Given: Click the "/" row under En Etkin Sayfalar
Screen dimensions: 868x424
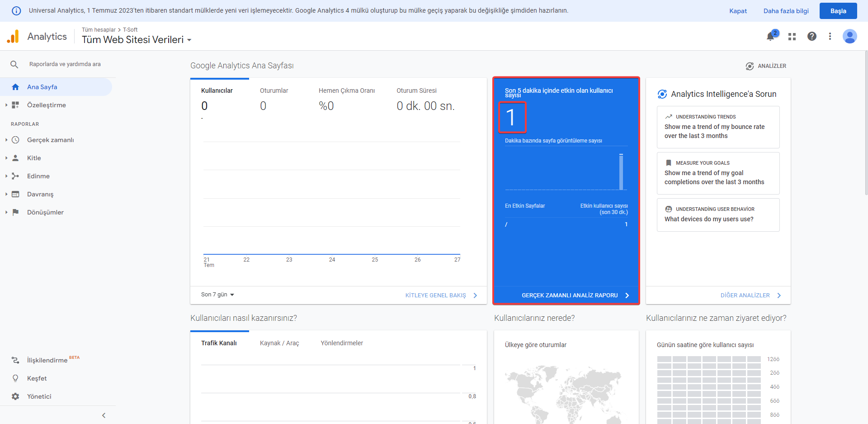Looking at the screenshot, I should pyautogui.click(x=566, y=224).
